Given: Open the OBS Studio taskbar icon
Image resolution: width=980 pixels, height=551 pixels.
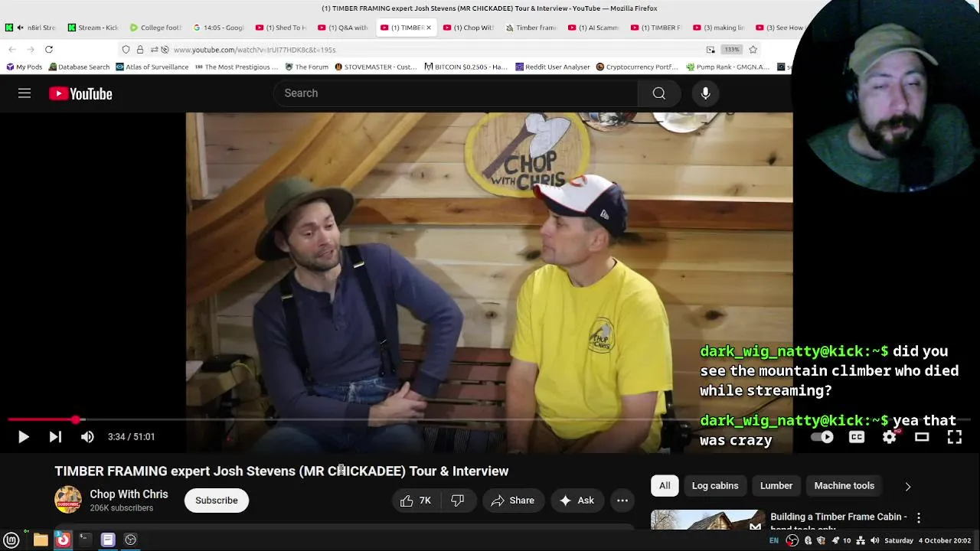Looking at the screenshot, I should click(x=131, y=540).
